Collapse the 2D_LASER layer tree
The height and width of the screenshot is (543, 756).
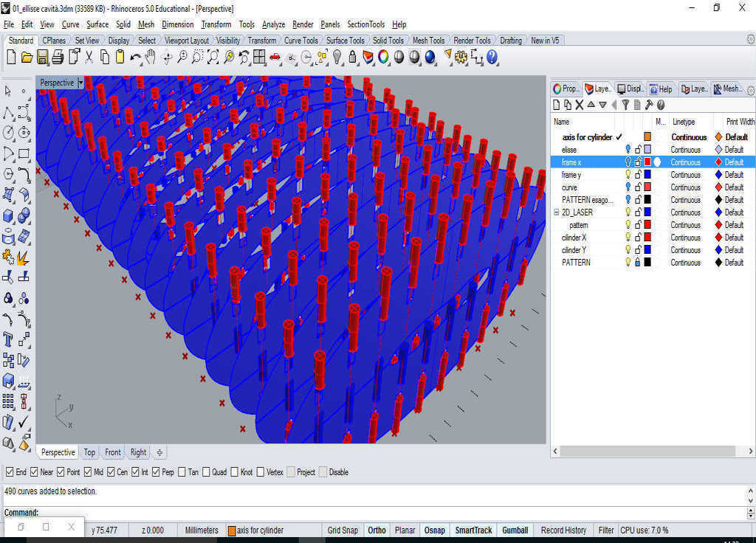[x=556, y=212]
